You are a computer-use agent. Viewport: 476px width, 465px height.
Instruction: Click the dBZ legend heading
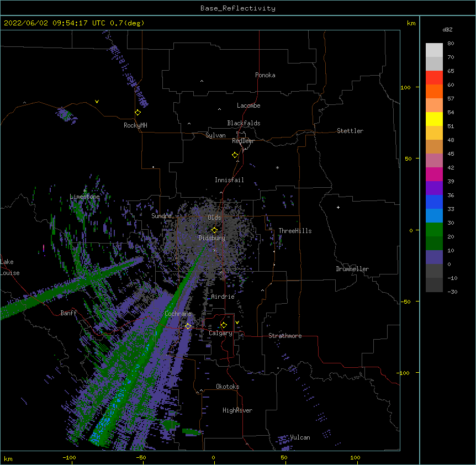coord(447,29)
